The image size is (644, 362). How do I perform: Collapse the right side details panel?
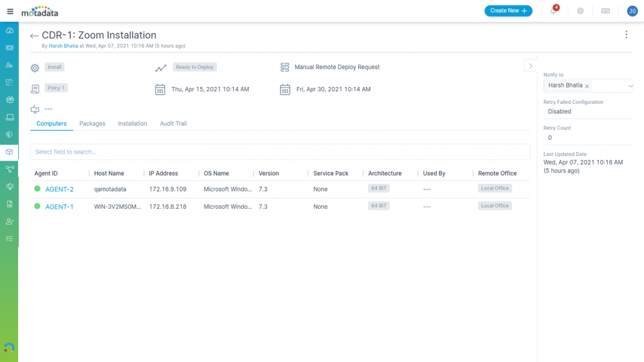point(530,66)
